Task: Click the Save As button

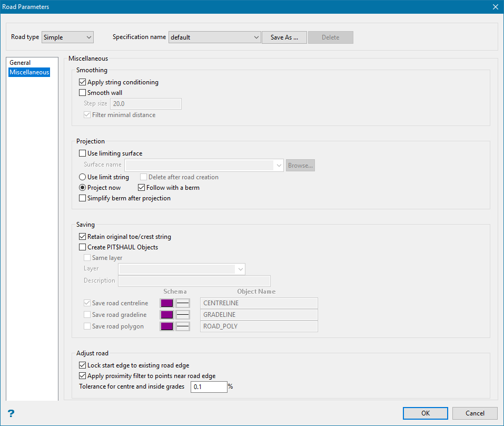Action: [284, 37]
